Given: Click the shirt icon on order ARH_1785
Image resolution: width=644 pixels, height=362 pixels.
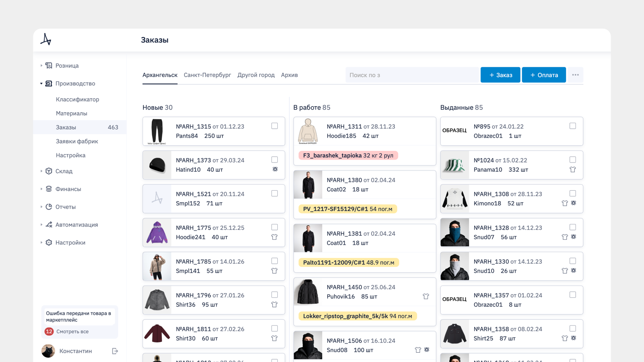Looking at the screenshot, I should pos(275,271).
